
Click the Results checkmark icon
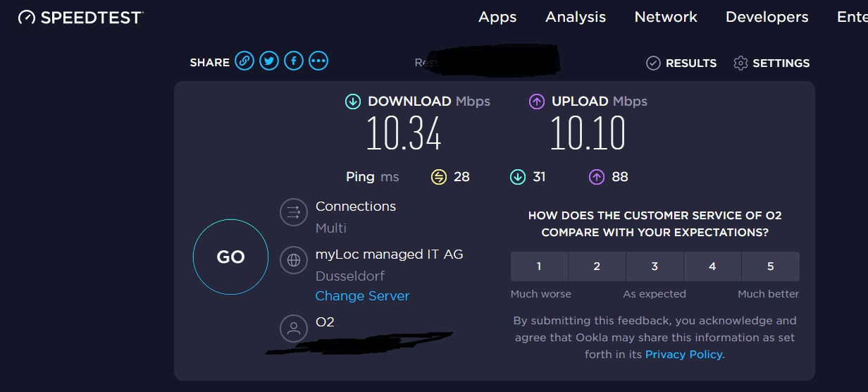click(x=653, y=63)
